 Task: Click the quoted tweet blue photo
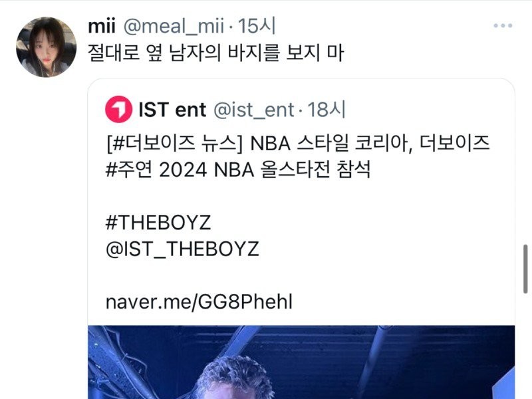(x=301, y=362)
